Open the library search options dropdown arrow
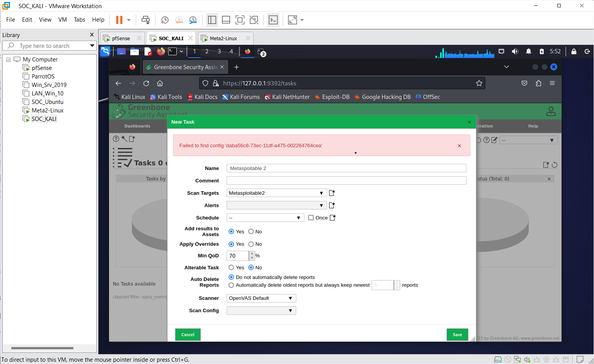The width and height of the screenshot is (594, 364). pos(92,46)
